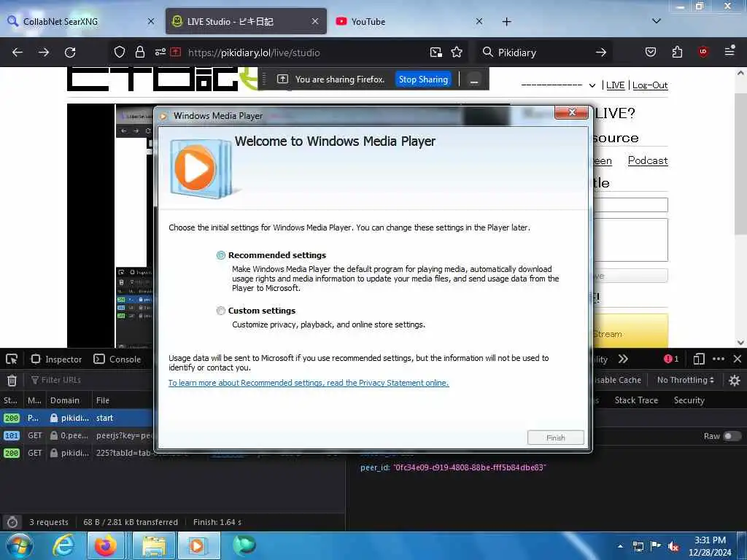Show hidden tray icons arrow
Image resolution: width=747 pixels, height=560 pixels.
click(x=620, y=546)
